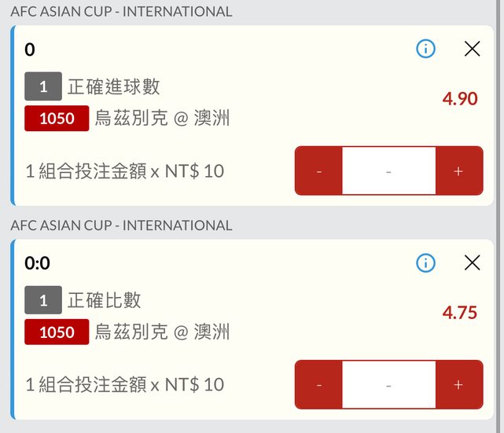Select the gray 1 badge beside 正確進球數

[x=43, y=86]
